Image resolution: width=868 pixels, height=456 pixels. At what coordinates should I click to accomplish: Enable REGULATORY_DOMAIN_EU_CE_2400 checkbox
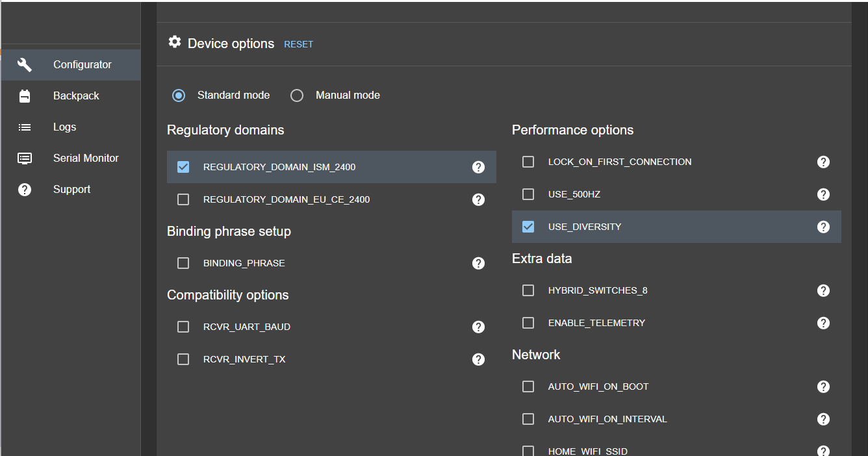[x=183, y=199]
